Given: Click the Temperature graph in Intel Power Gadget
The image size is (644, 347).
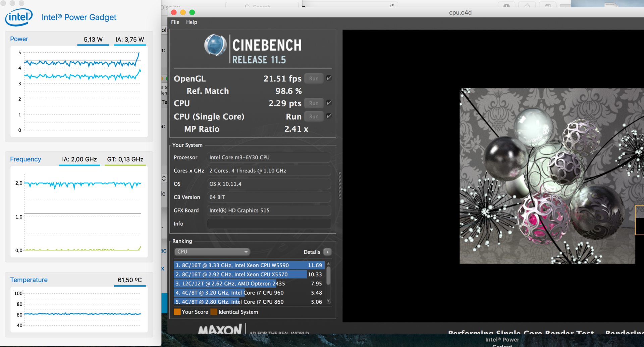Looking at the screenshot, I should (79, 309).
